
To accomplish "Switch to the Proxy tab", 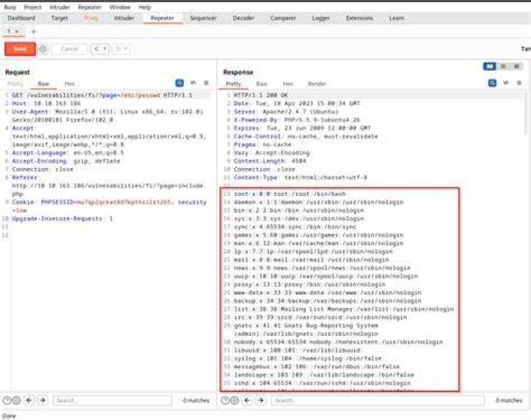I will pos(91,18).
